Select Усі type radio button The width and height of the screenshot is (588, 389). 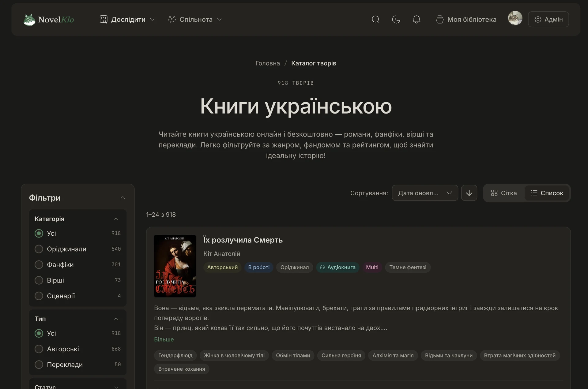[x=39, y=333]
